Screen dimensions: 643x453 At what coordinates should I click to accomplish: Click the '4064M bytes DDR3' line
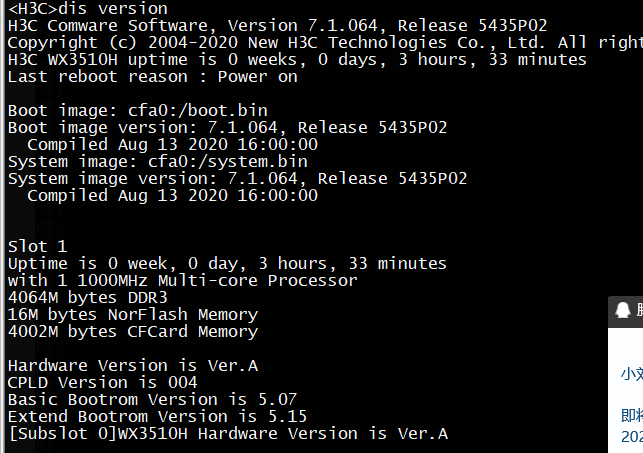coord(87,297)
